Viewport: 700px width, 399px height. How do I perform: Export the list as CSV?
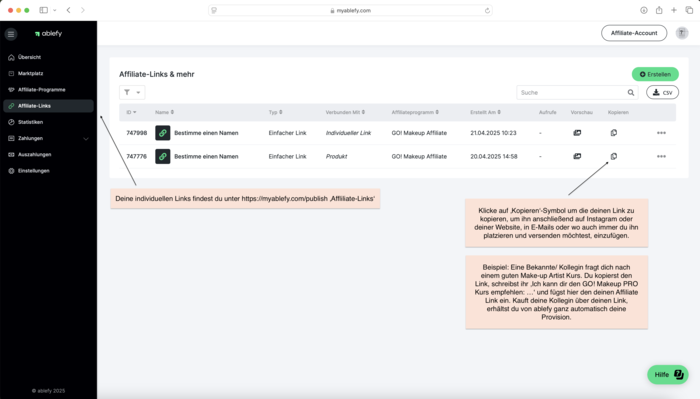pos(662,92)
